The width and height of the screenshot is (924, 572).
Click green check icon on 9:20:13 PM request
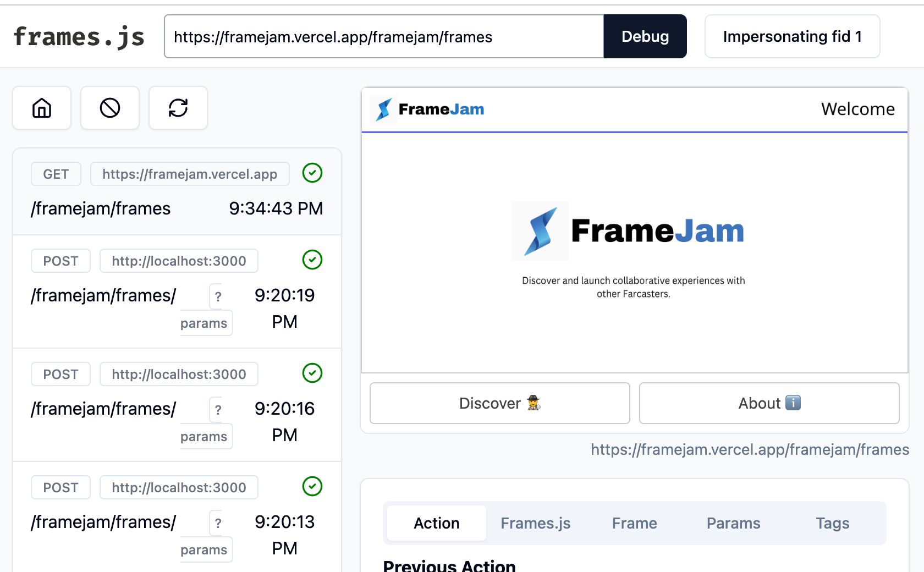tap(312, 486)
